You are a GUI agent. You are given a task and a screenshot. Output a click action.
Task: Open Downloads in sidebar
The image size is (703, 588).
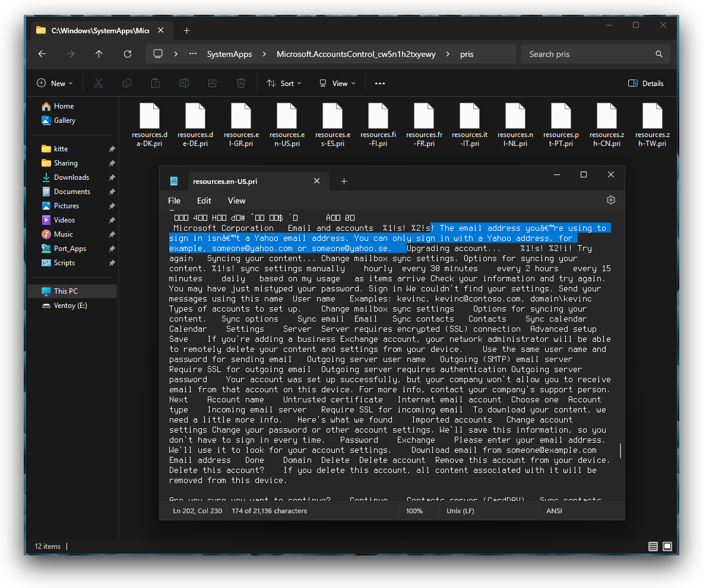(x=71, y=177)
